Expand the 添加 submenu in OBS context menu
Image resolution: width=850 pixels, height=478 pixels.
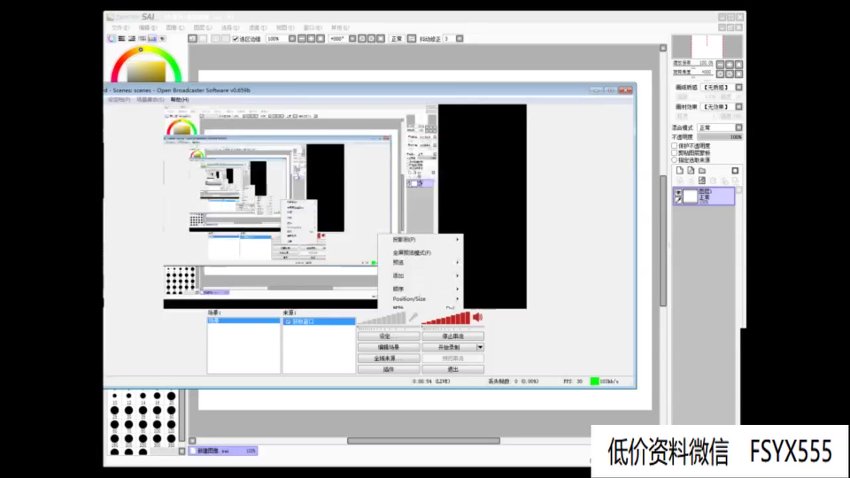[422, 276]
